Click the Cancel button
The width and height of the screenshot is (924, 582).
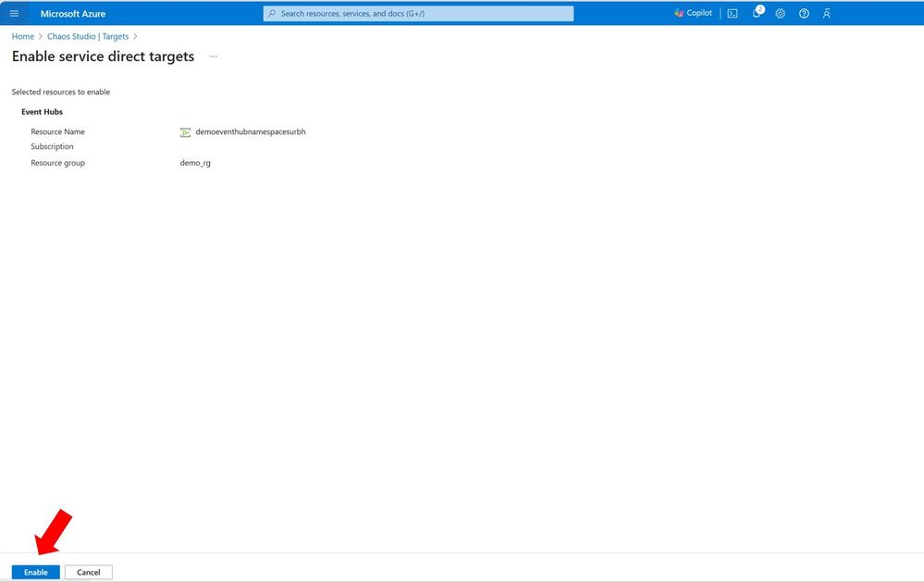tap(89, 572)
